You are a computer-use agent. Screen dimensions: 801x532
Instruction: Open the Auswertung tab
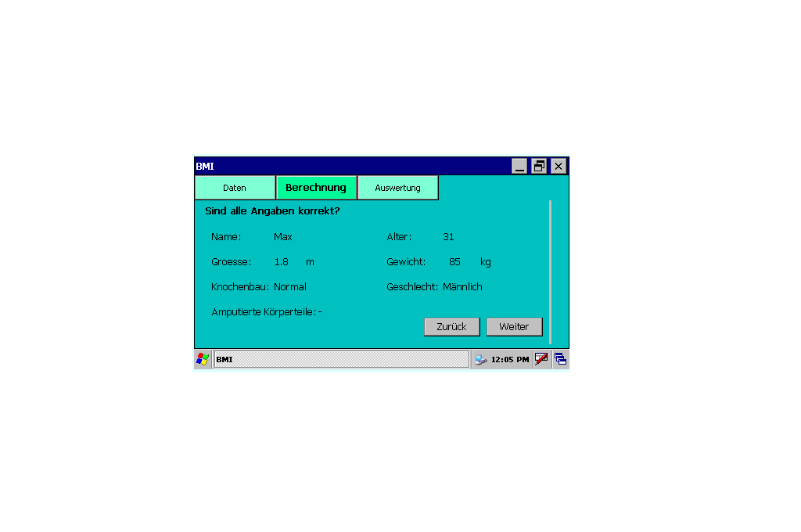coord(397,188)
